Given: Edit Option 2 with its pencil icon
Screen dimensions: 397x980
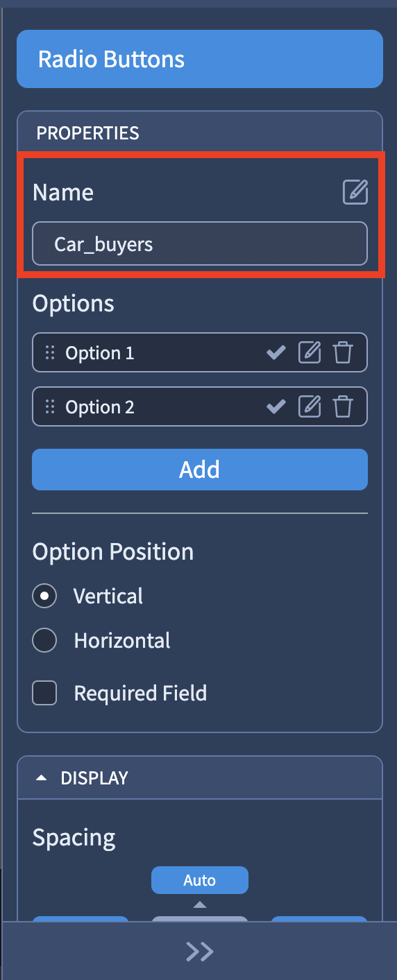Looking at the screenshot, I should tap(310, 406).
